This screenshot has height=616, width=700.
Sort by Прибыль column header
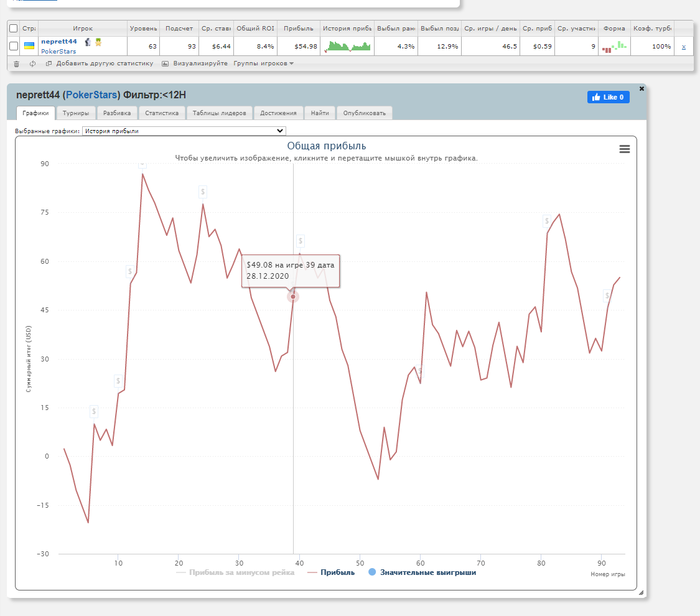(299, 29)
